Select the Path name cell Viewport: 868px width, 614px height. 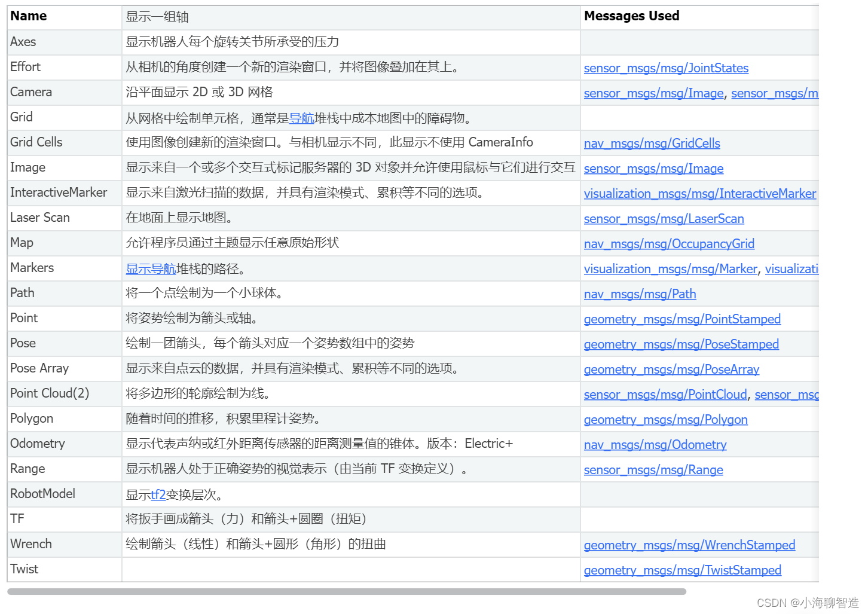[x=65, y=294]
